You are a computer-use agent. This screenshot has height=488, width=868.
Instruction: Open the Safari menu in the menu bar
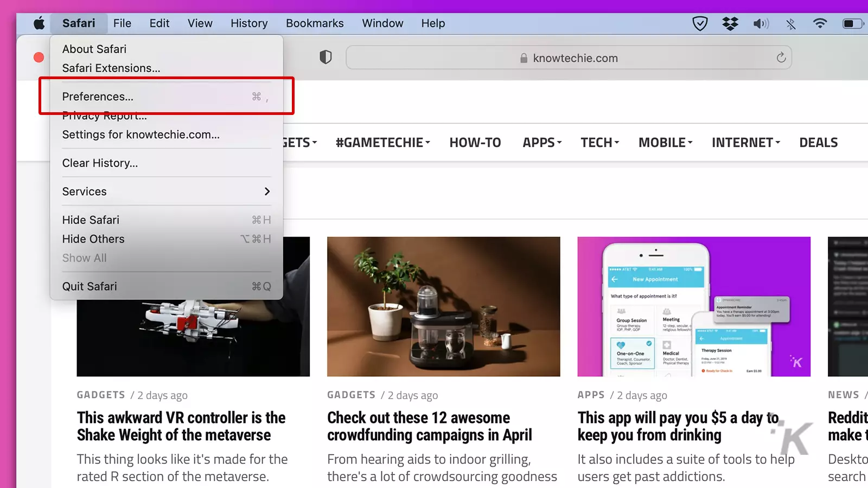[79, 23]
